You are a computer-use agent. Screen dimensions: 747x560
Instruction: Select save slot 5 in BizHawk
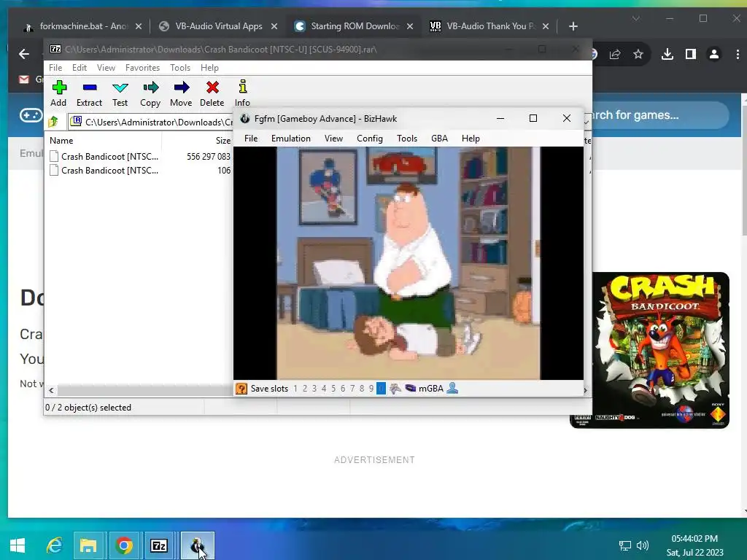[x=333, y=389]
